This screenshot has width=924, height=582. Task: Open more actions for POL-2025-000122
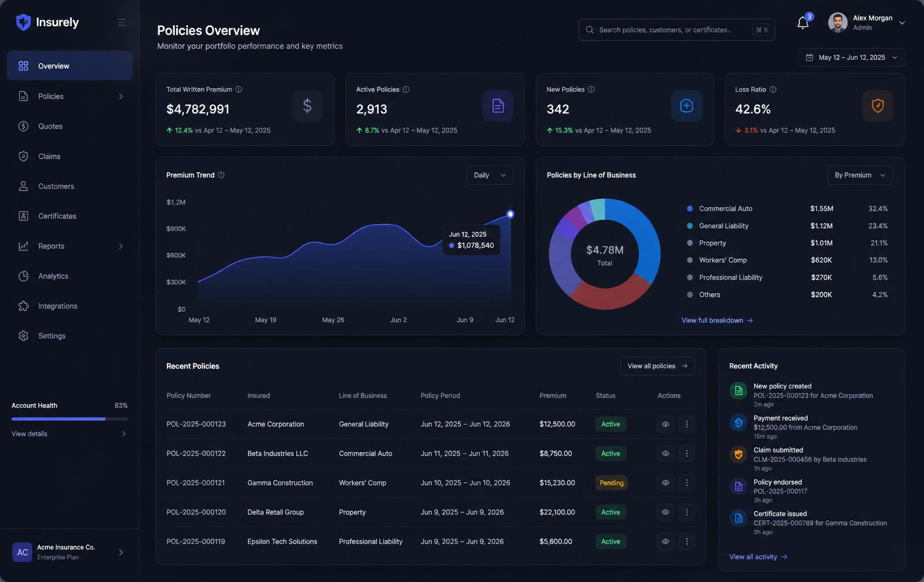coord(687,454)
